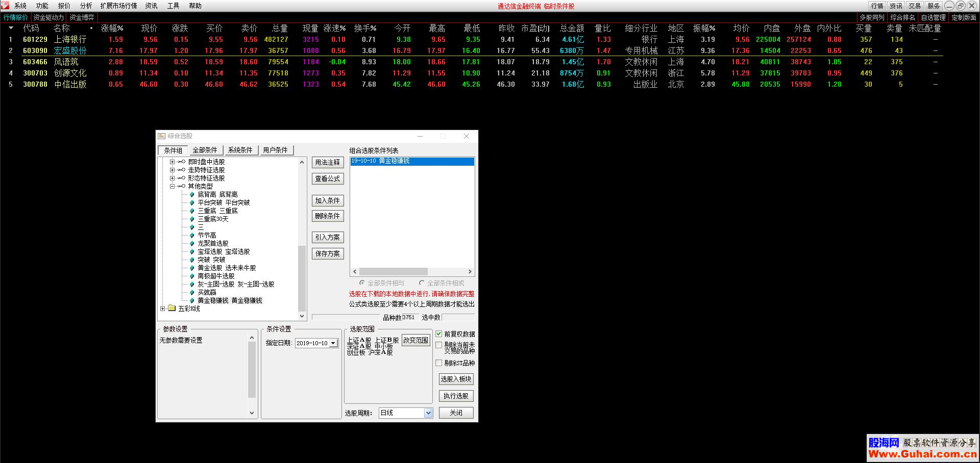Click the 底背离 formula diamond icon
This screenshot has width=980, height=463.
[192, 195]
